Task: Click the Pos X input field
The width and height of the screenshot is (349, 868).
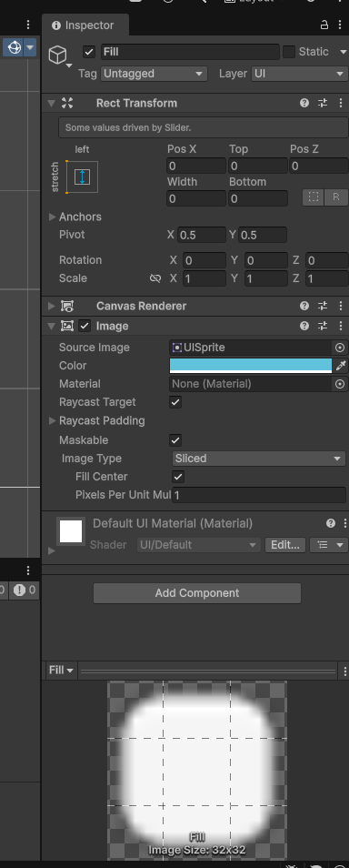Action: click(x=196, y=166)
